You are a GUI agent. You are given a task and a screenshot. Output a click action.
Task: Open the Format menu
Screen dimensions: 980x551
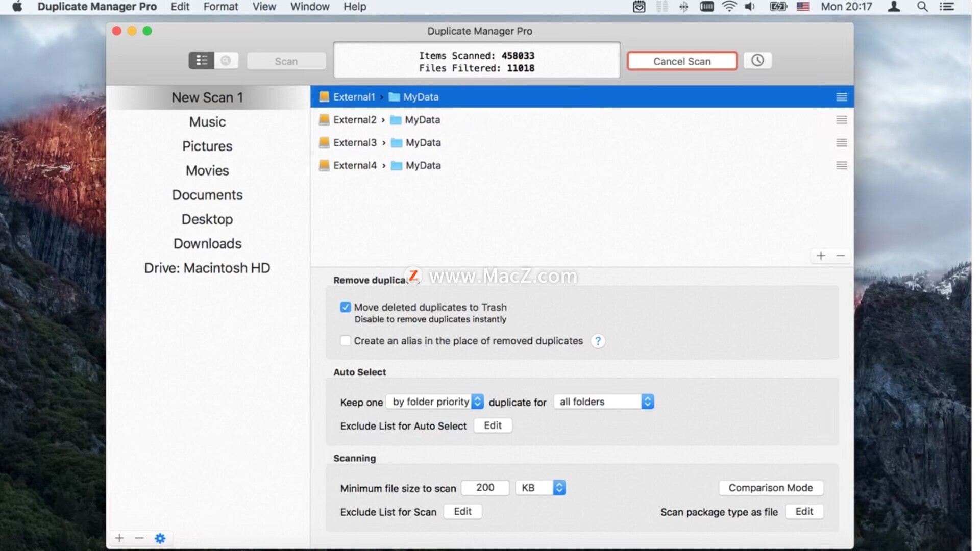[x=220, y=7]
